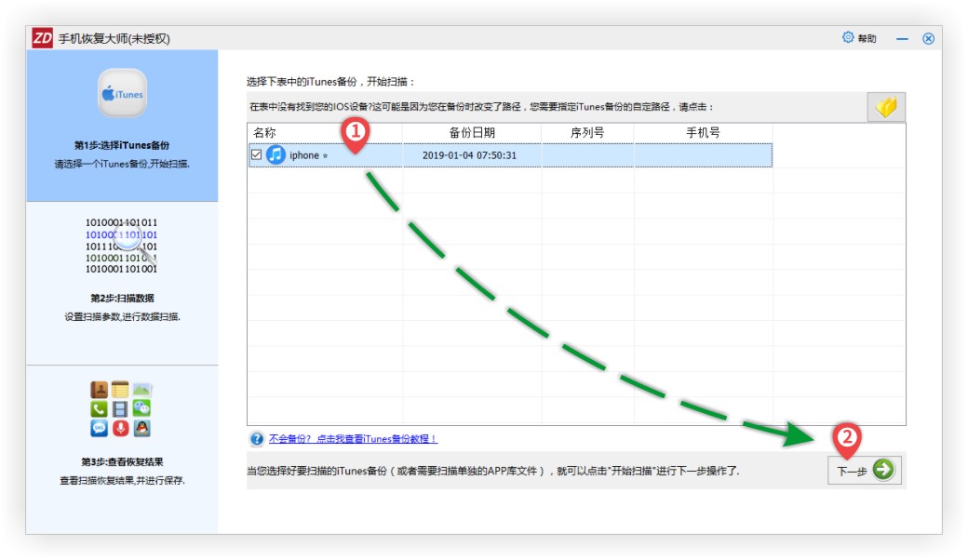Select 第3步:查看恢复结果 step
This screenshot has width=968, height=560.
[x=122, y=462]
